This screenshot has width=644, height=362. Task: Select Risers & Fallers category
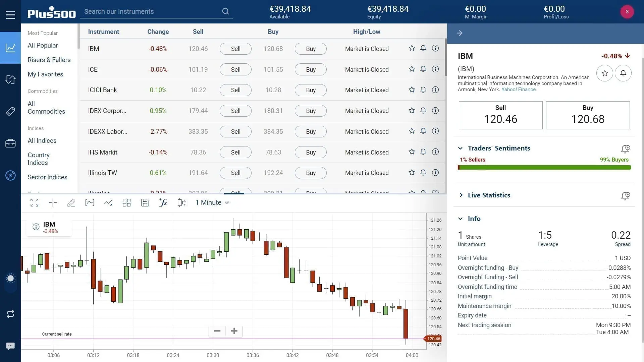click(x=49, y=60)
